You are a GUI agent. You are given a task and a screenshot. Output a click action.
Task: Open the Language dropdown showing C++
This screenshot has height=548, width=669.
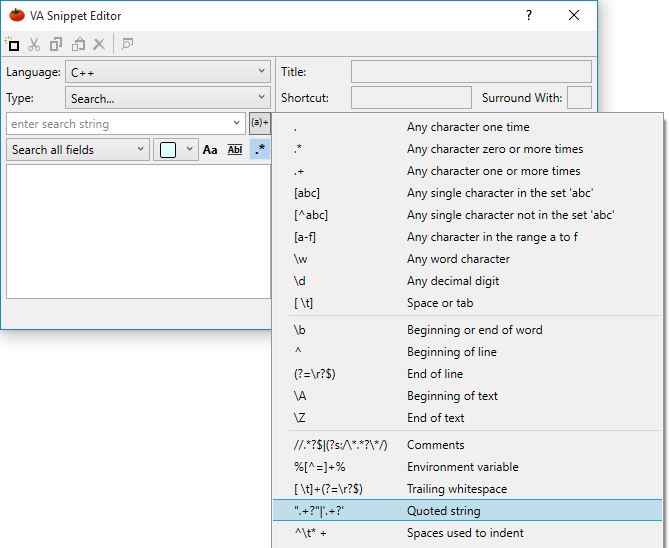[x=167, y=72]
